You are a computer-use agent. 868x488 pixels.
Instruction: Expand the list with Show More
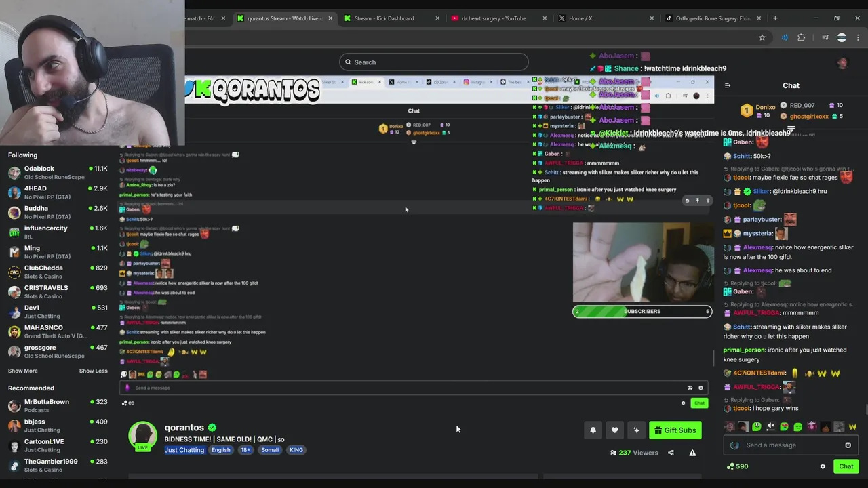click(22, 371)
